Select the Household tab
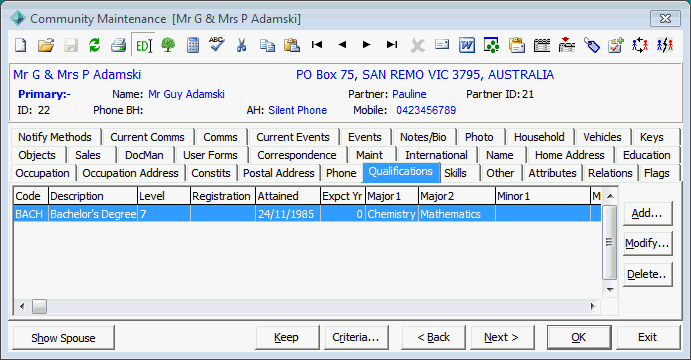691x360 pixels. 539,137
